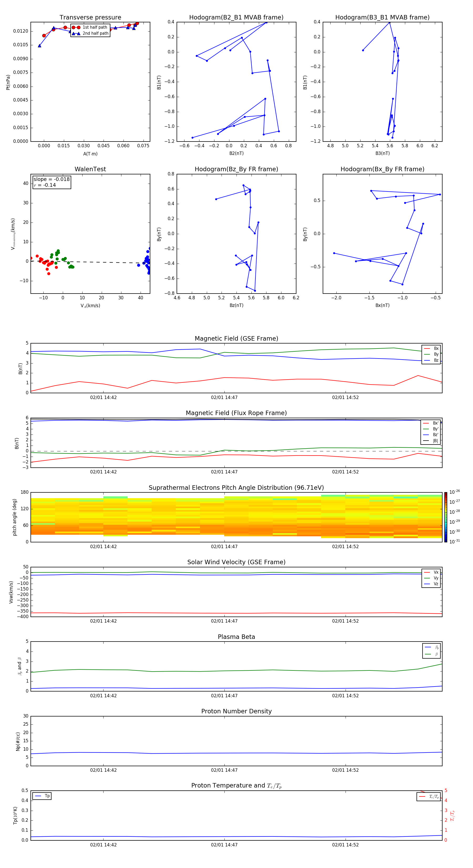Image resolution: width=473 pixels, height=868 pixels.
Task: Select the By' entry in Flux Rope legend
Action: click(x=431, y=429)
